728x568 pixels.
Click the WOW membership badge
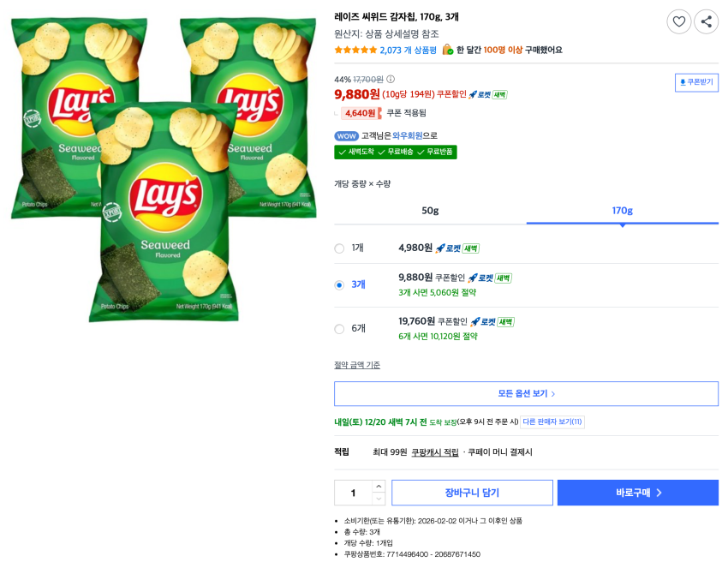click(346, 135)
